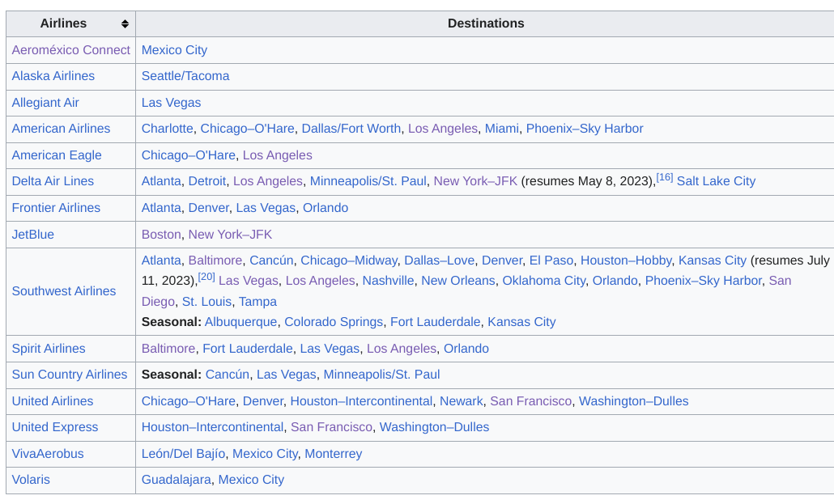
Task: Open Fort Lauderdale in Southwest seasonal list
Action: point(435,322)
